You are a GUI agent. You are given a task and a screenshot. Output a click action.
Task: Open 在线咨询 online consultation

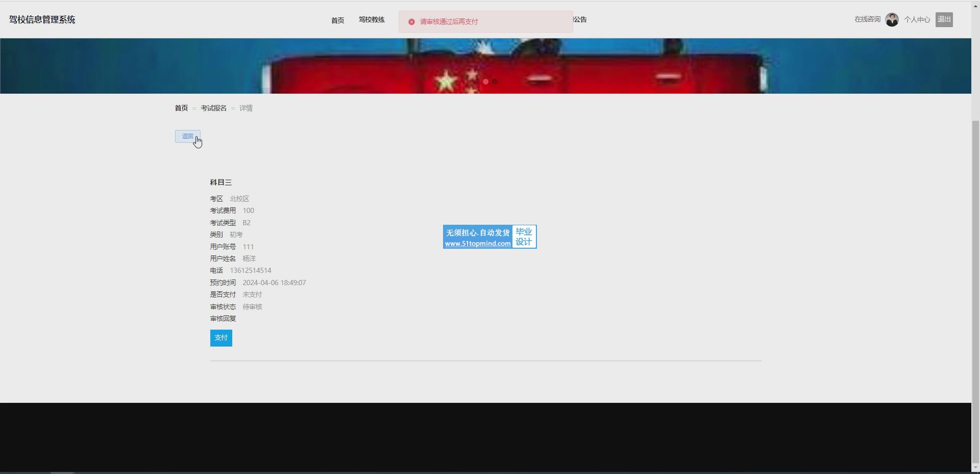[867, 19]
